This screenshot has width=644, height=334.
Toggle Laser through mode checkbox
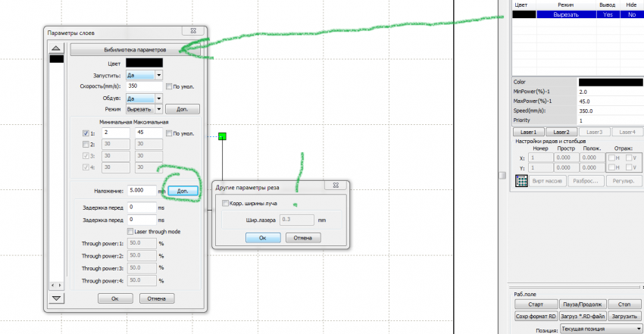(130, 231)
